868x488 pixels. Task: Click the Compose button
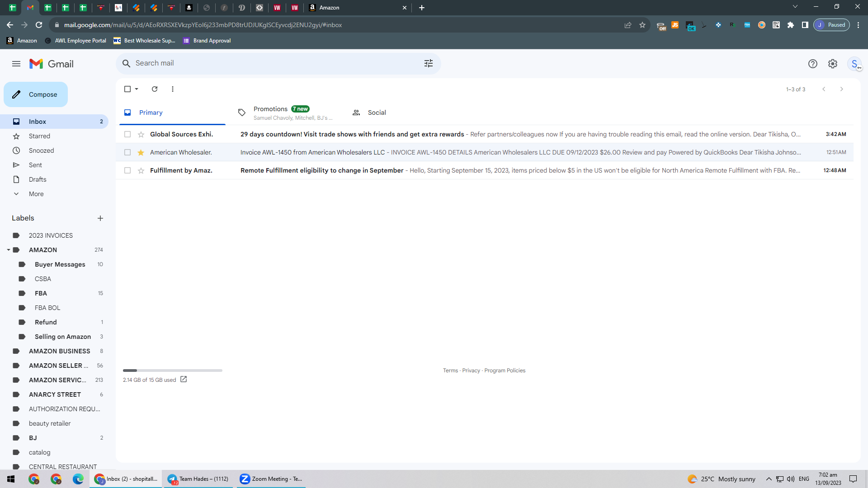36,94
